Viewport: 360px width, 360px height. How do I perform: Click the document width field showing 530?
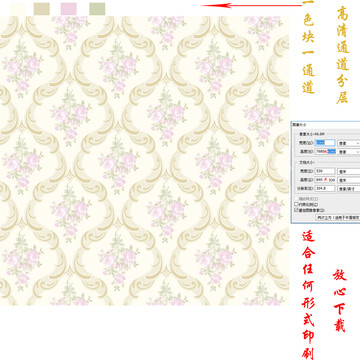(325, 171)
